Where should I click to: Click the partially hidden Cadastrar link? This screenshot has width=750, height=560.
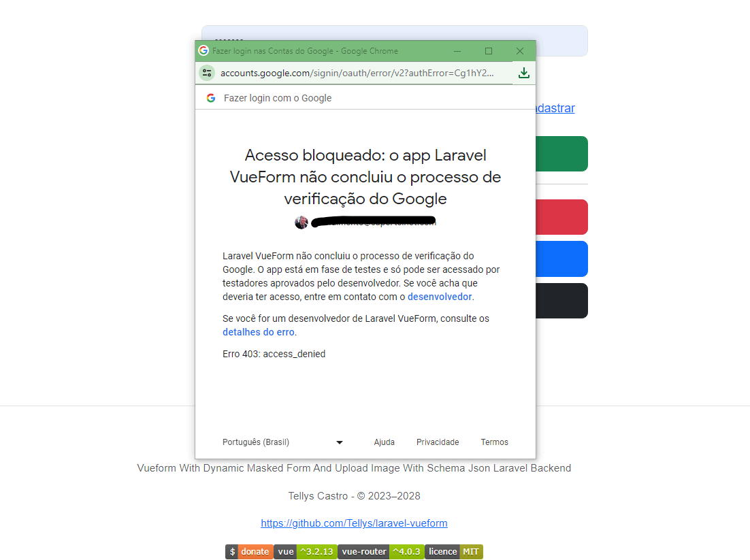click(x=555, y=108)
